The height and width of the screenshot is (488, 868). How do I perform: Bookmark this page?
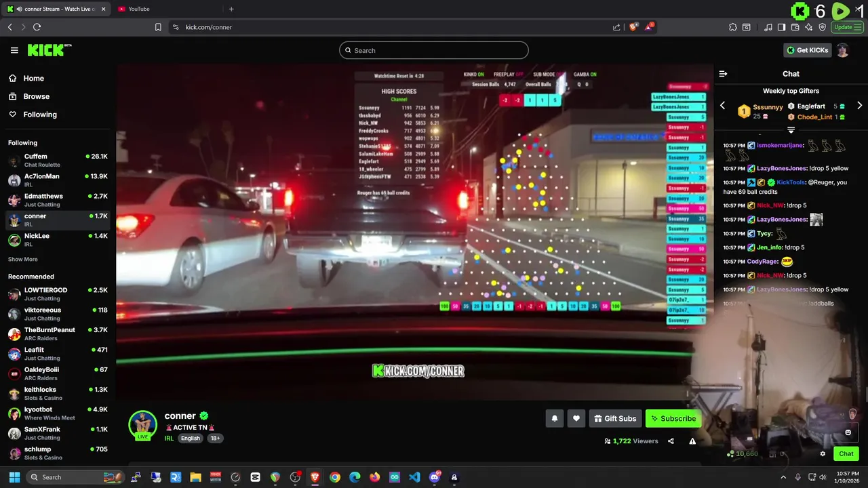click(x=158, y=27)
